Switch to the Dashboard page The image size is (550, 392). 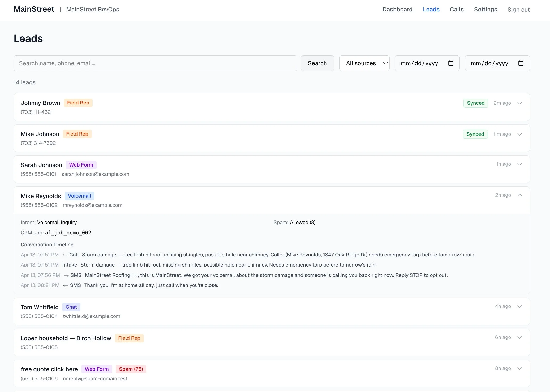click(x=397, y=9)
